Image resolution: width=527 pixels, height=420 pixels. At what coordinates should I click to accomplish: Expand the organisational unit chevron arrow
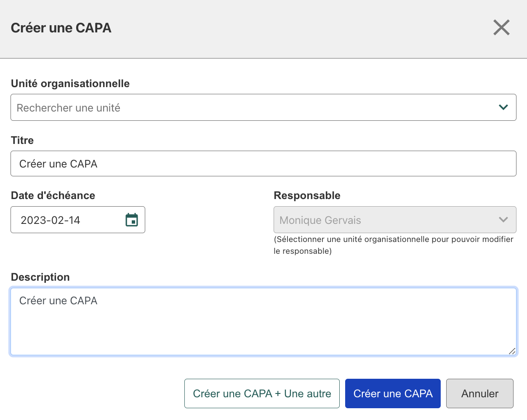503,107
